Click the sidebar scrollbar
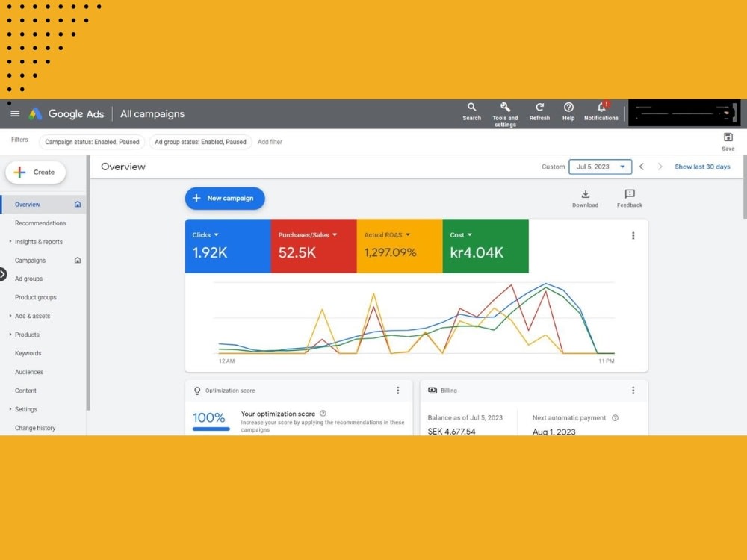This screenshot has height=560, width=747. [87, 283]
